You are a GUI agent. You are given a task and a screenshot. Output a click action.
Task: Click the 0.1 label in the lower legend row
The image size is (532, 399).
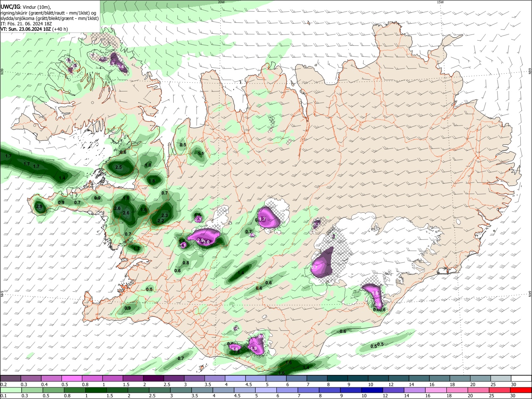3,396
